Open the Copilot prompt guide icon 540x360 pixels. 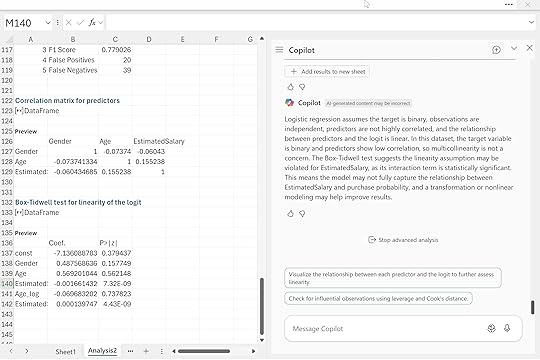tap(491, 328)
